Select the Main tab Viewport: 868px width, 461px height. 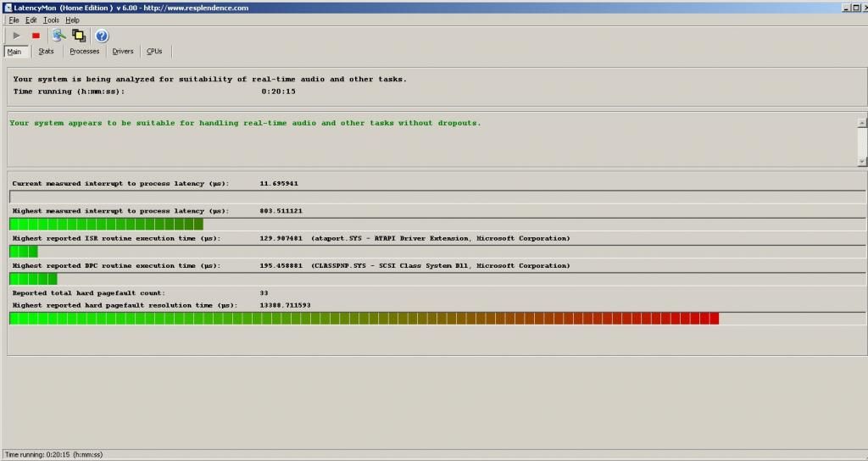[14, 52]
